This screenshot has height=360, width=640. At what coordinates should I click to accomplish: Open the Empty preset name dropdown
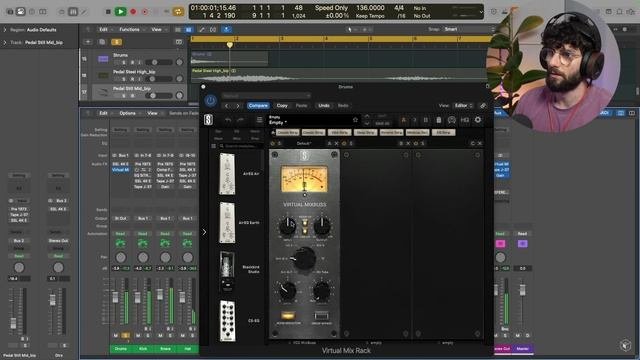[278, 122]
